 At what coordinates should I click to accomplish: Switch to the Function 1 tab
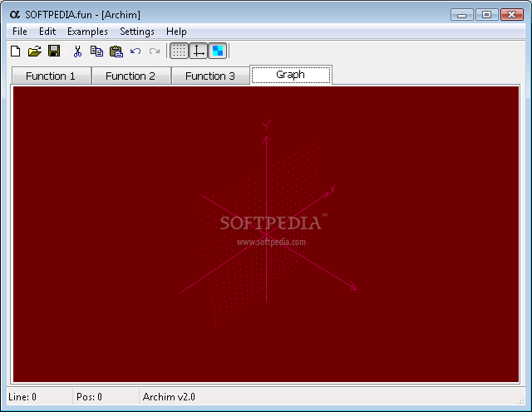coord(51,76)
